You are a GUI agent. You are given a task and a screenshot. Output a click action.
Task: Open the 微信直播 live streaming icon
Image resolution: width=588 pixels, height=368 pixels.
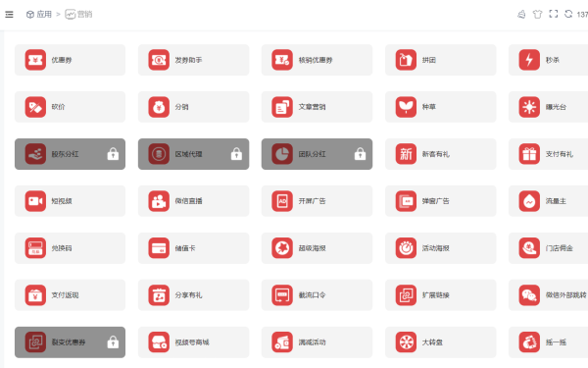(x=159, y=201)
